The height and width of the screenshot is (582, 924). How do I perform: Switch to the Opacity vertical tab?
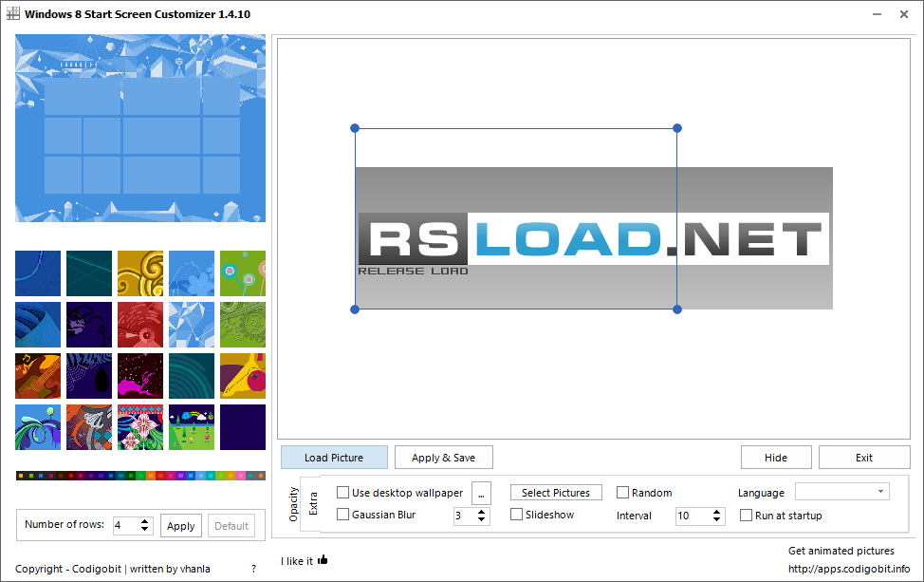click(293, 504)
